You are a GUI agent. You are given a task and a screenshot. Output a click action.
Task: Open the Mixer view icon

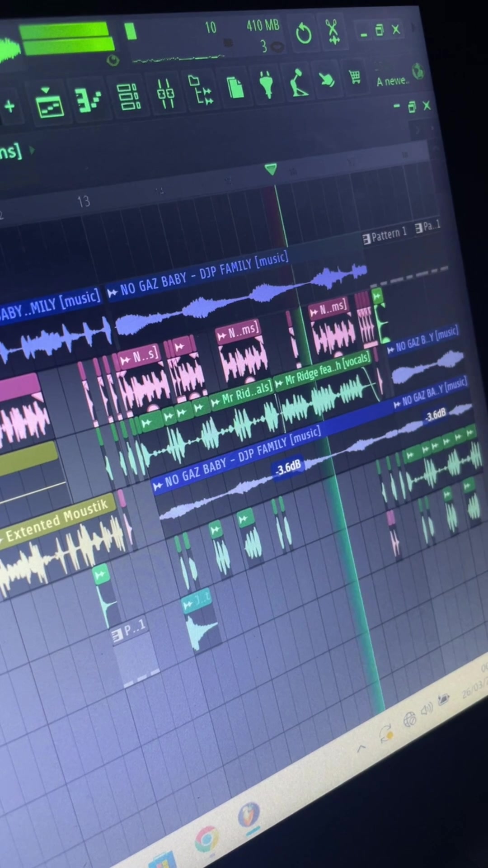(x=166, y=94)
